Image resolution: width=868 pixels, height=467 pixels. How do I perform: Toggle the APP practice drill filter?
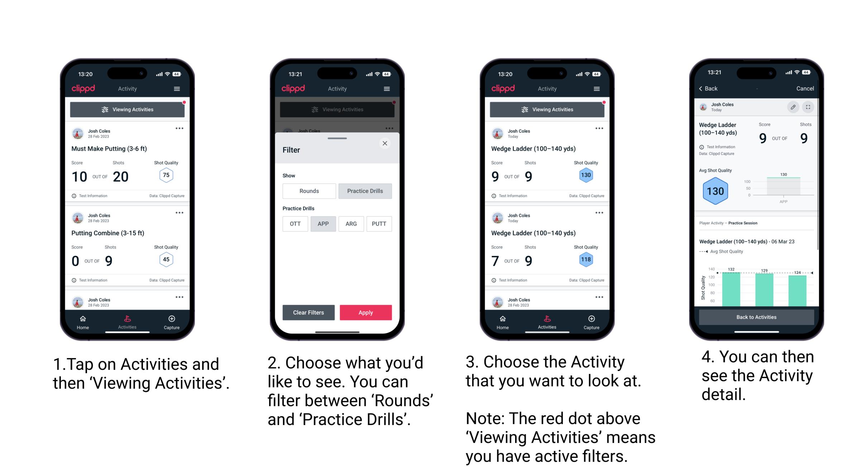click(323, 224)
